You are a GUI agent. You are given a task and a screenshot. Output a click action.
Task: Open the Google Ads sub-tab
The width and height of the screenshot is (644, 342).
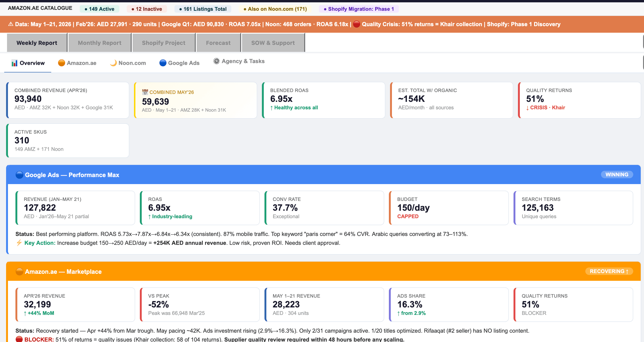[x=179, y=63]
